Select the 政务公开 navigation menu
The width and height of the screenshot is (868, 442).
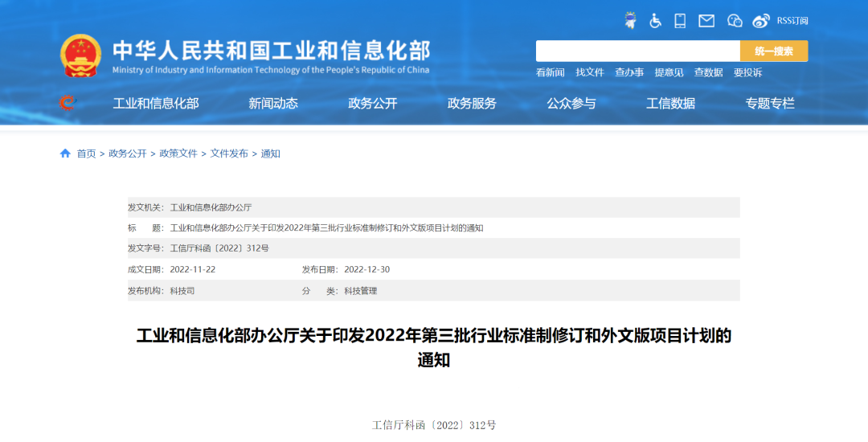click(x=372, y=103)
